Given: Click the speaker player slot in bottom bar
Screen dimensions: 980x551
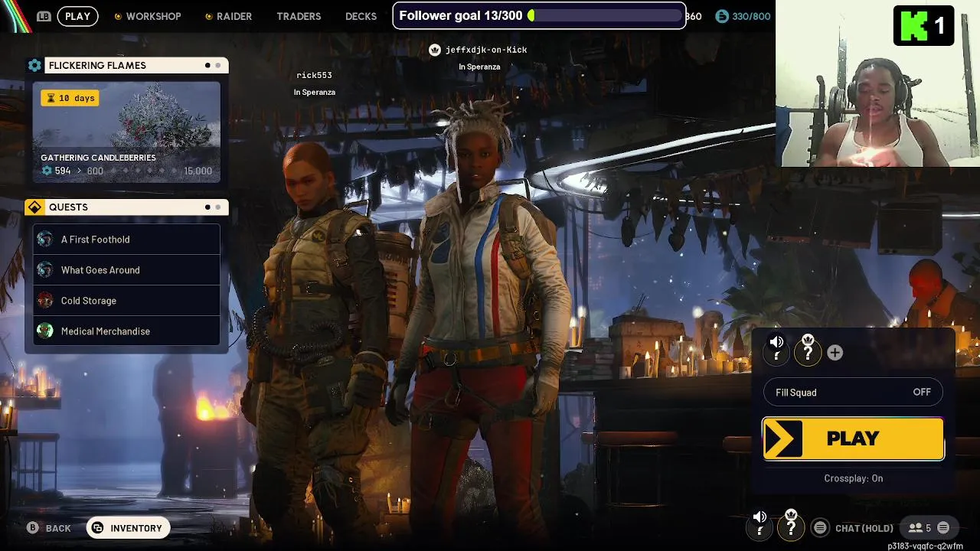Looking at the screenshot, I should click(x=759, y=525).
